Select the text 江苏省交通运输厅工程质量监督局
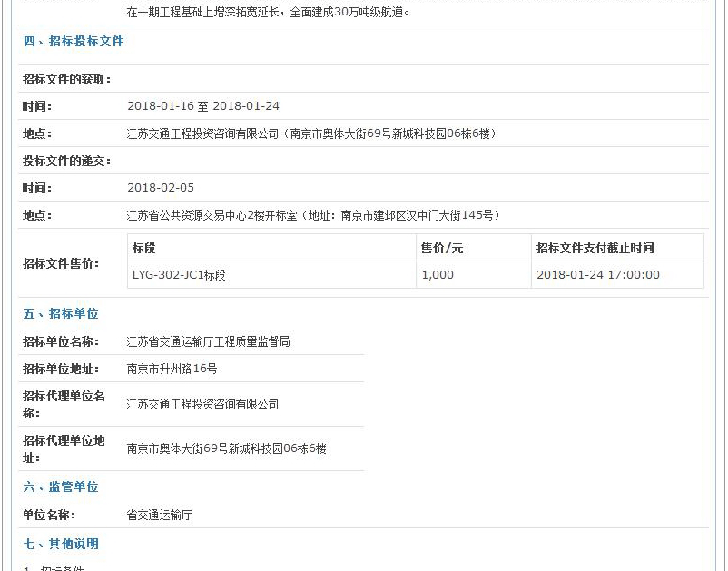Viewport: 728px width, 571px height. coord(209,341)
